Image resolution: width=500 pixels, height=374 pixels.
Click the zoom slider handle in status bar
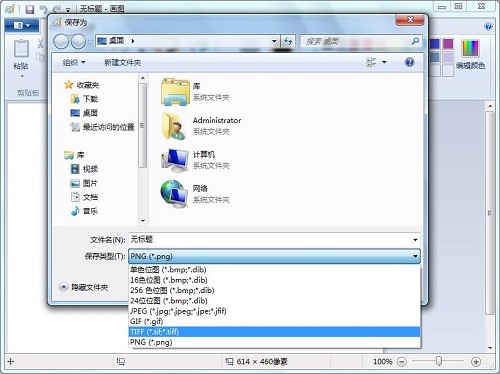(439, 361)
